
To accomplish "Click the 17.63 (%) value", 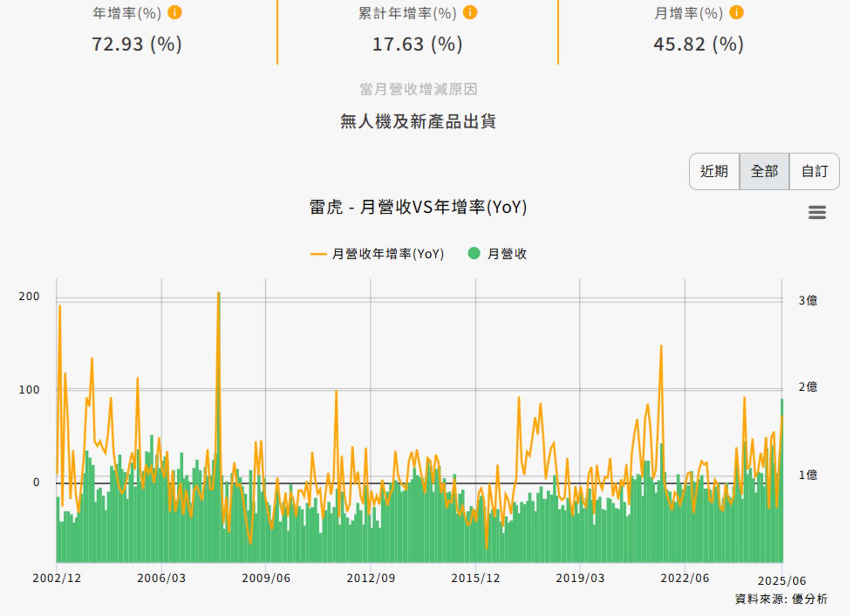I will coord(417,44).
